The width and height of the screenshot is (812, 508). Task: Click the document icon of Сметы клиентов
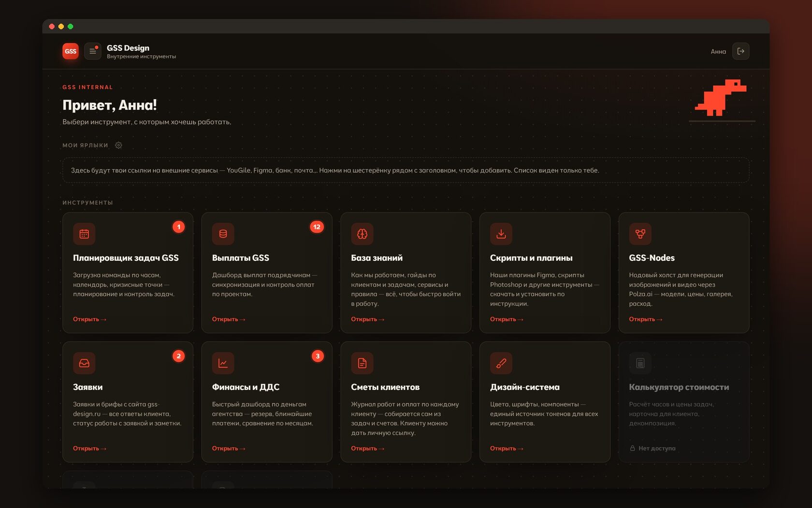click(x=362, y=363)
